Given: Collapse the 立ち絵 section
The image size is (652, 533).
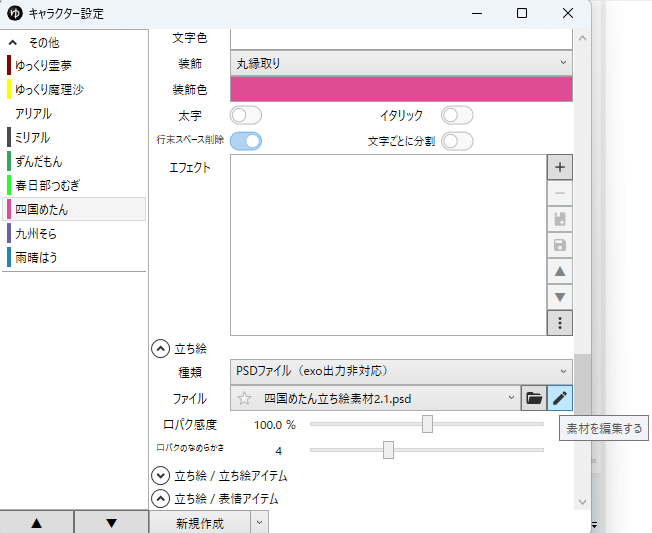Looking at the screenshot, I should pos(161,348).
